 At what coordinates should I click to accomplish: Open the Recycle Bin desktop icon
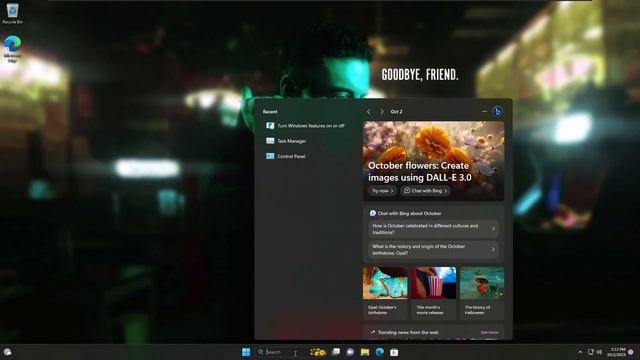pos(13,13)
